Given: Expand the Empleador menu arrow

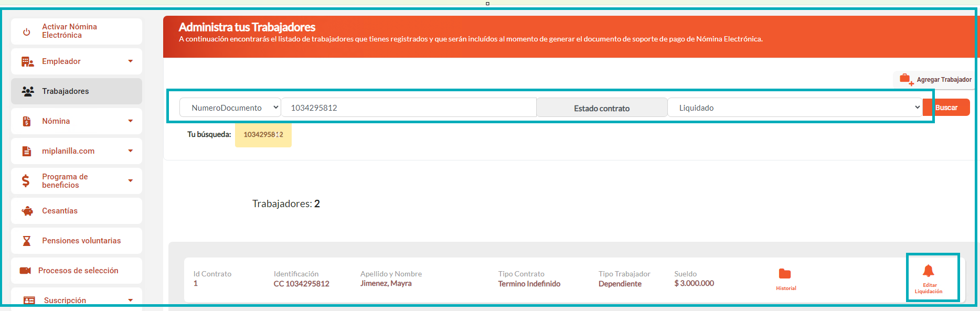Looking at the screenshot, I should (x=131, y=61).
